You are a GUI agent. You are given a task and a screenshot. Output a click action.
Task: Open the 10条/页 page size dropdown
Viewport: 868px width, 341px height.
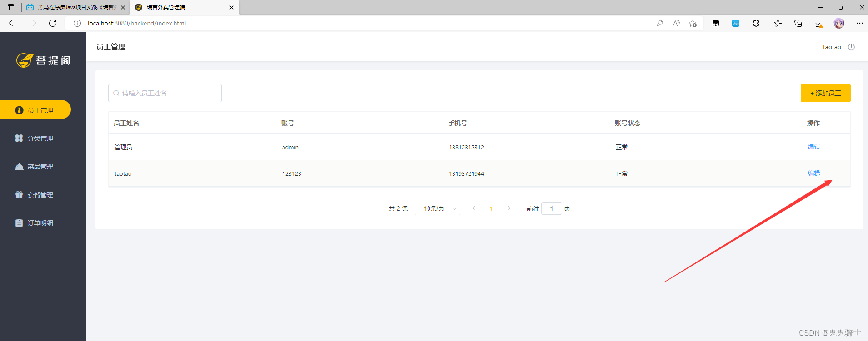click(x=438, y=208)
